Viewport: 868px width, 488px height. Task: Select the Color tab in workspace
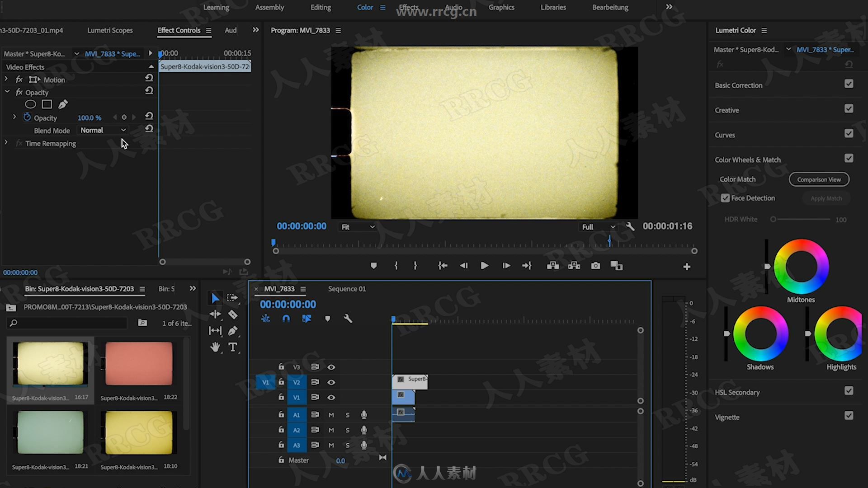(365, 7)
